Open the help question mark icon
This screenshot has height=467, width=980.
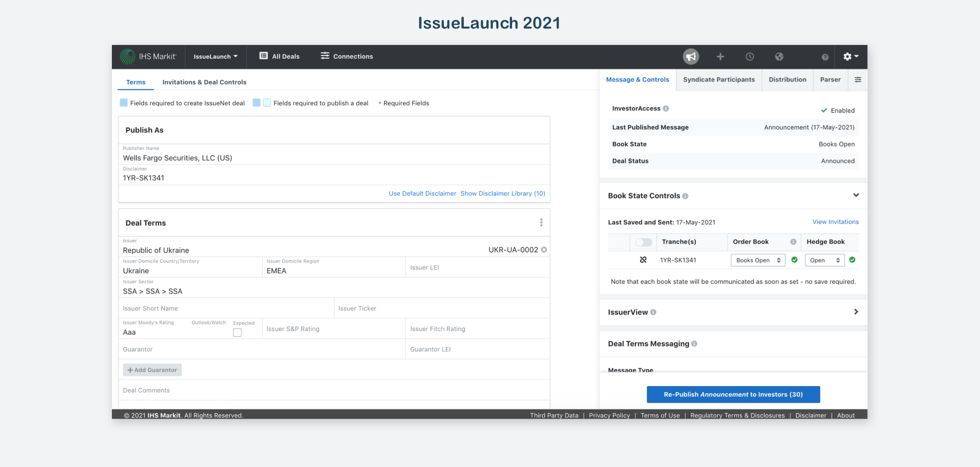tap(825, 57)
